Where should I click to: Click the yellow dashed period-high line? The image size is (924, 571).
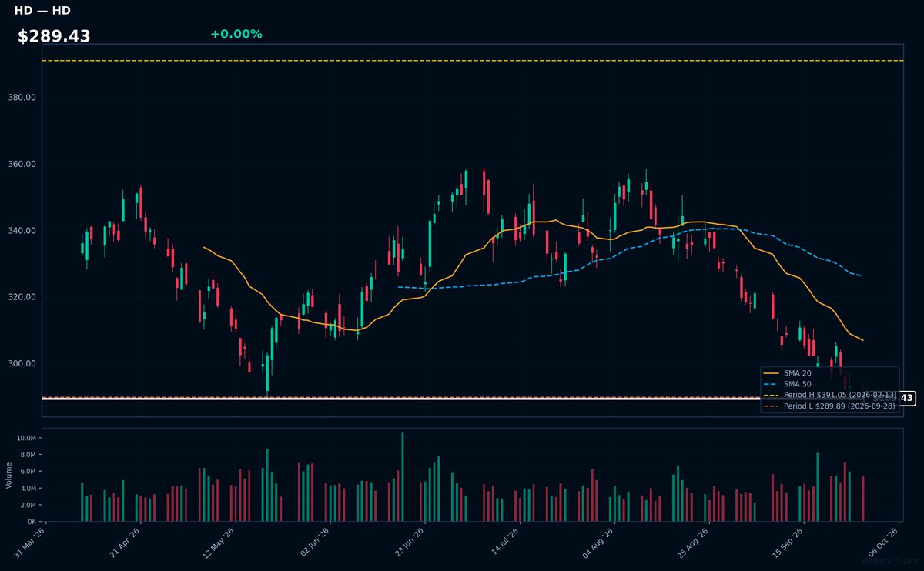pos(472,61)
